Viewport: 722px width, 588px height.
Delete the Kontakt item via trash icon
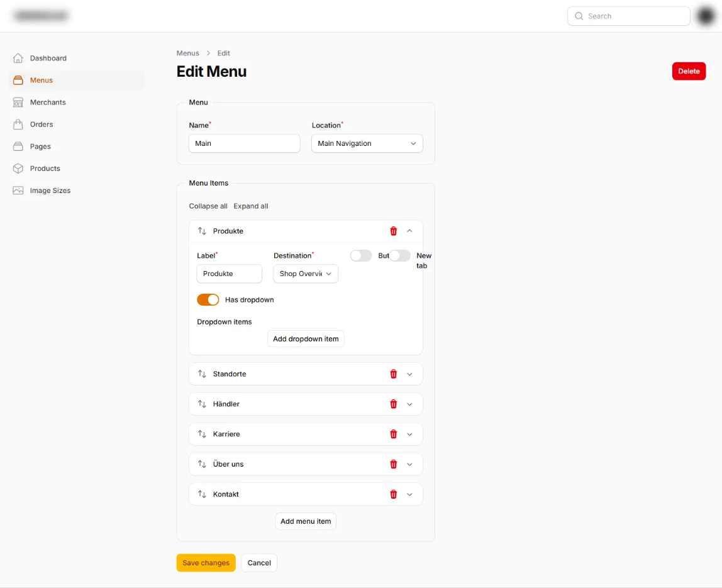(x=393, y=494)
